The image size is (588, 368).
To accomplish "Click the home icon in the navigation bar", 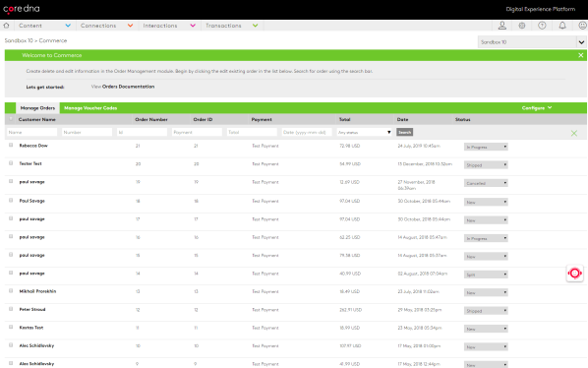I will [6, 26].
